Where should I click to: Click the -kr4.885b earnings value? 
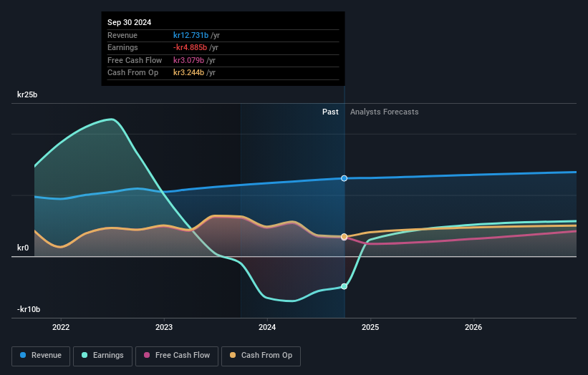click(190, 47)
